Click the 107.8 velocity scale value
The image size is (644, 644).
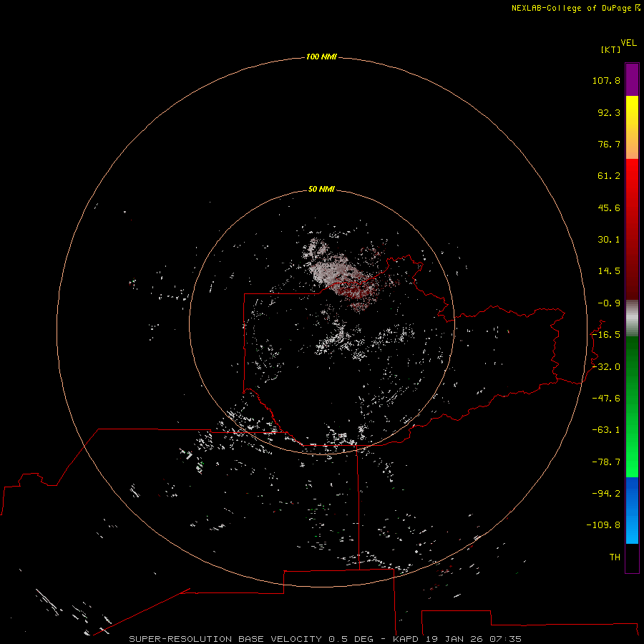coord(606,80)
